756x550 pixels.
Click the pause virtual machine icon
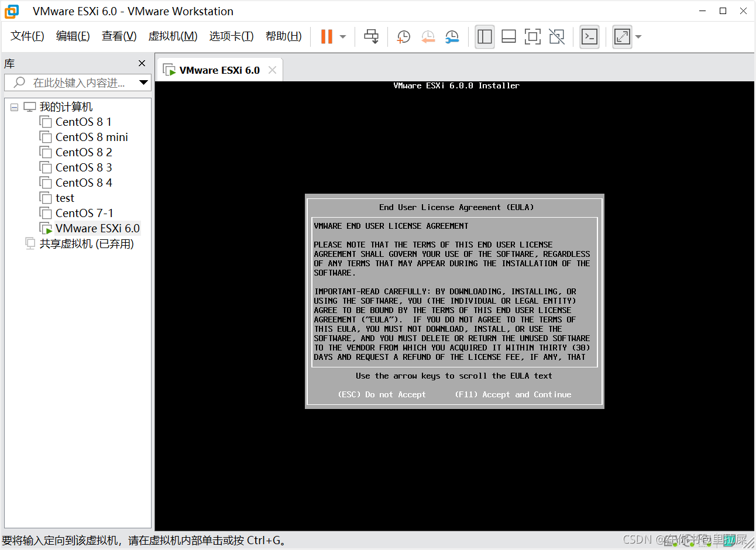coord(327,36)
